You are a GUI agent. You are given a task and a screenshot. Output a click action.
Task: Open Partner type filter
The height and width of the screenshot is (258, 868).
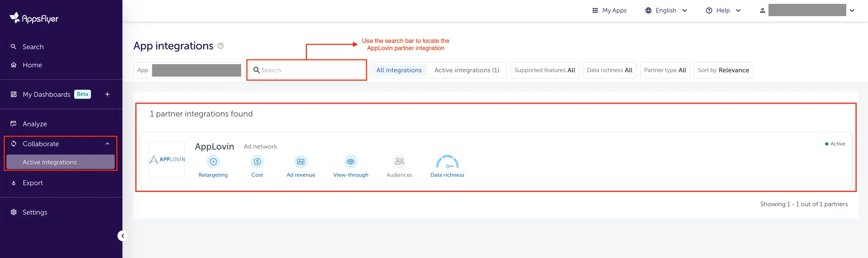(x=665, y=70)
